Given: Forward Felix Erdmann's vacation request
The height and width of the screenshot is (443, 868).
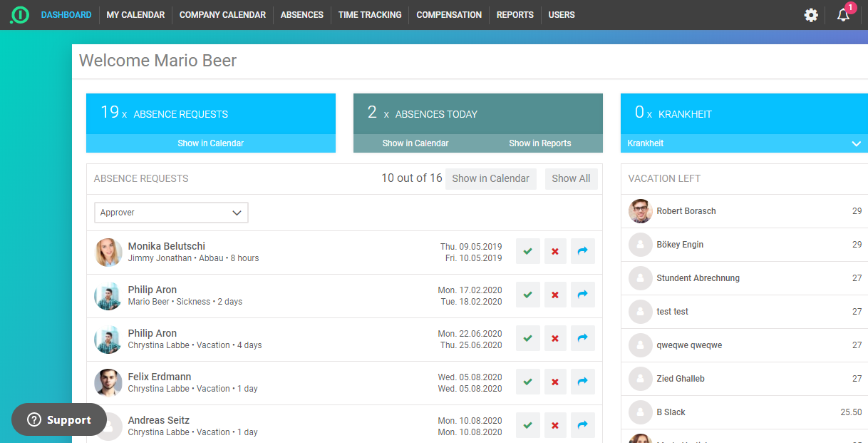Looking at the screenshot, I should point(583,382).
